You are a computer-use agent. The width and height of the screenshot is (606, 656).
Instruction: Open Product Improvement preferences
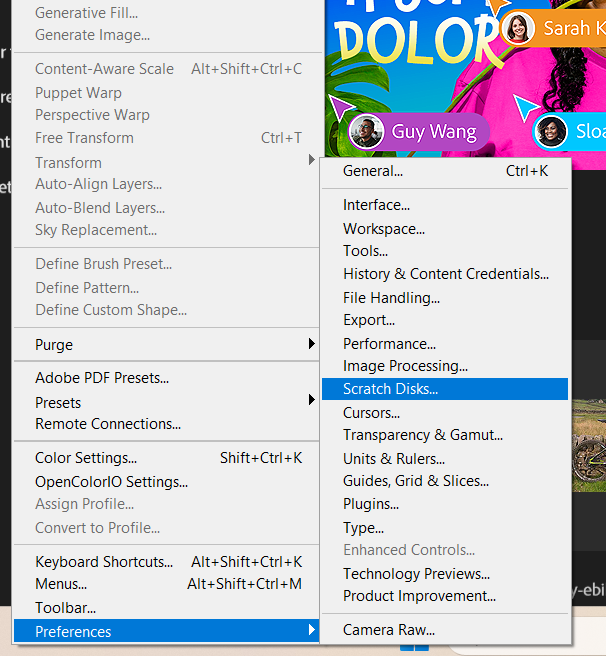coord(444,596)
